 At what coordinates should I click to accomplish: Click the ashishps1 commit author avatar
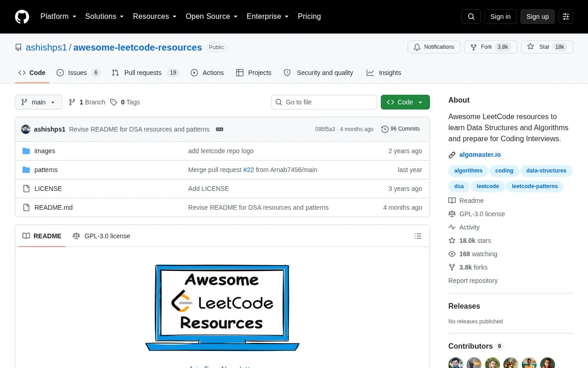click(26, 129)
